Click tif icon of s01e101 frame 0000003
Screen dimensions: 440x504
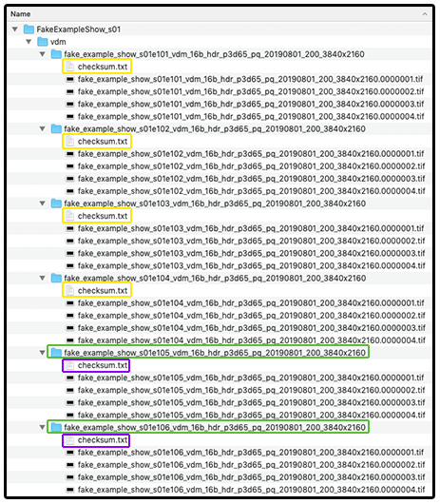point(70,105)
